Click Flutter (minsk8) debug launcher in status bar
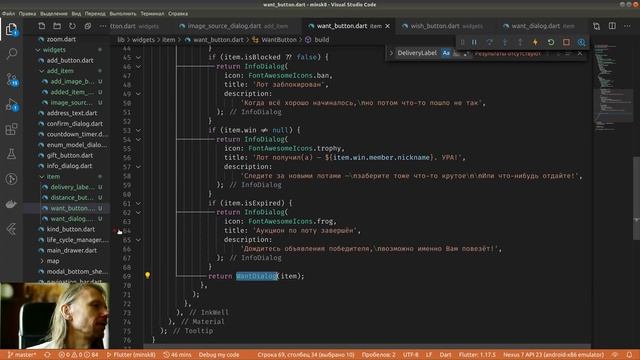The image size is (640, 360). 131,355
